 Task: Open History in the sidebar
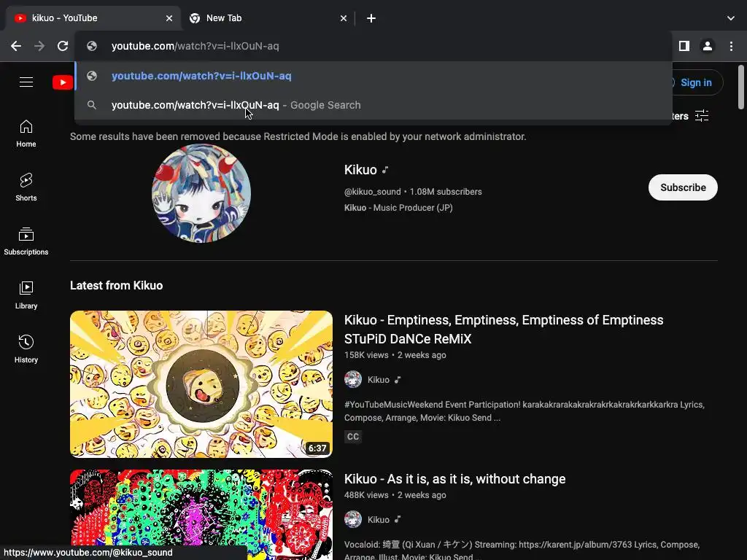[x=26, y=349]
